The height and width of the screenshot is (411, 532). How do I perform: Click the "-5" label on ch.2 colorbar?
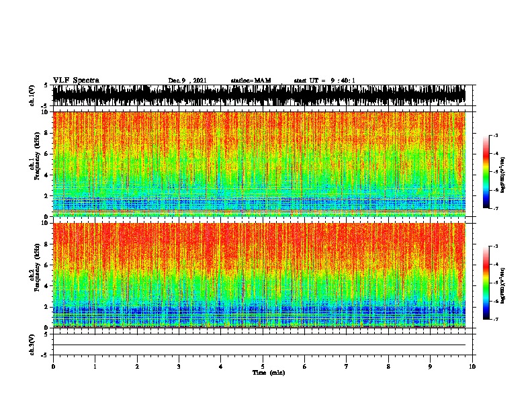(x=496, y=283)
